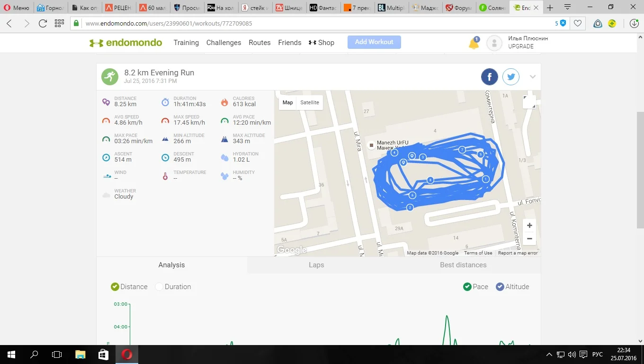
Task: Switch to the Analysis tab
Action: coord(171,265)
